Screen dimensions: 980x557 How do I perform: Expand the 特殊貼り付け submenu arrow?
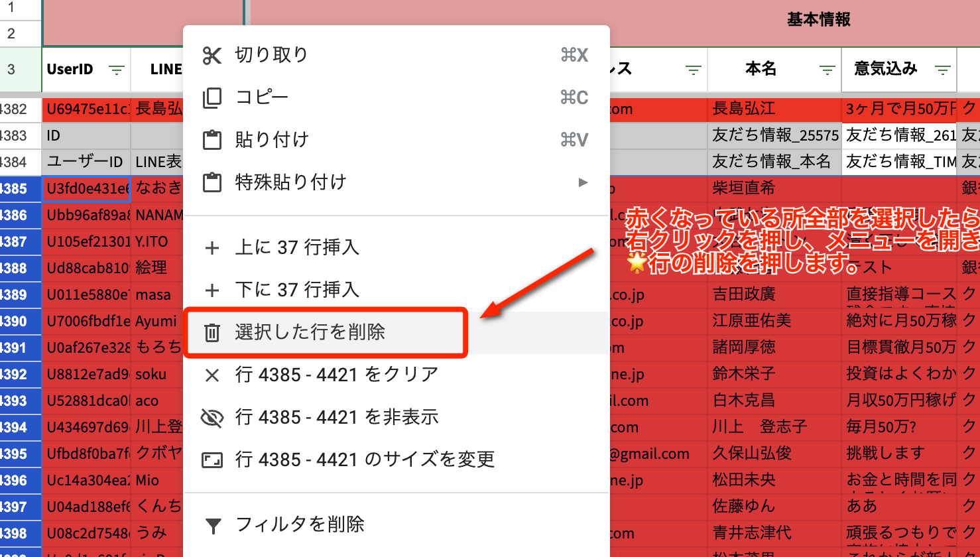pyautogui.click(x=582, y=182)
